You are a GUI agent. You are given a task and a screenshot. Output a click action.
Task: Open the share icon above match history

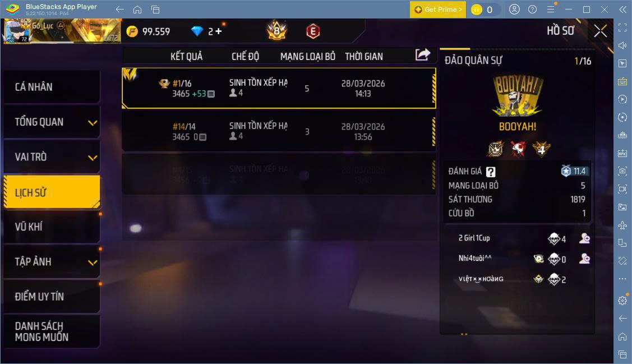click(x=422, y=54)
